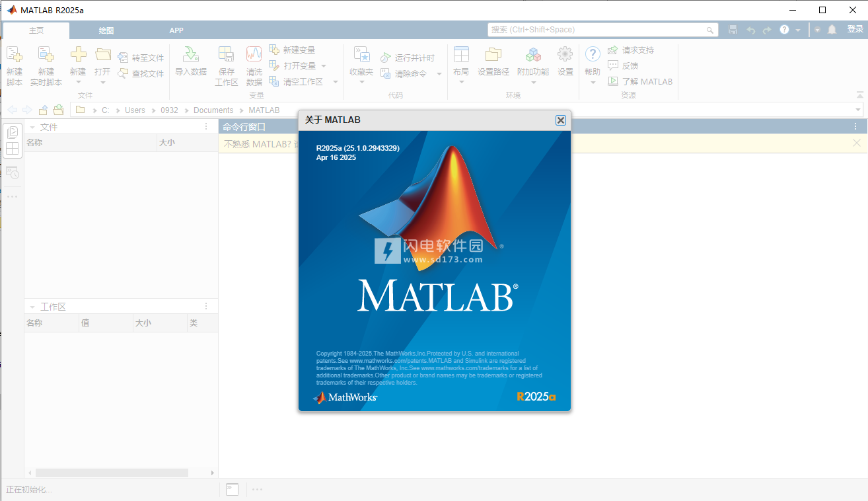Click the Sign In (登录) button

pos(855,30)
